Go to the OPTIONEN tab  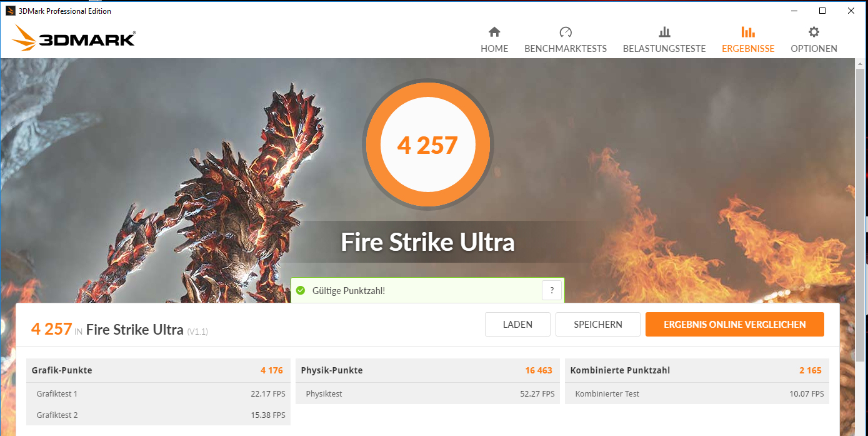pos(814,39)
